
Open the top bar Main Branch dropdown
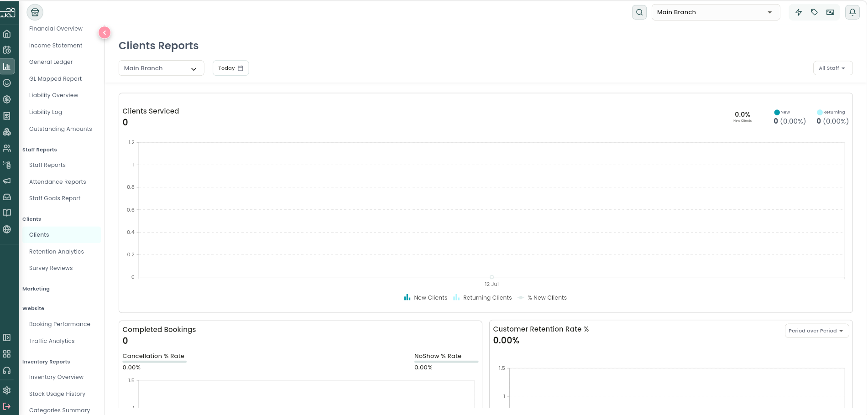pyautogui.click(x=716, y=12)
